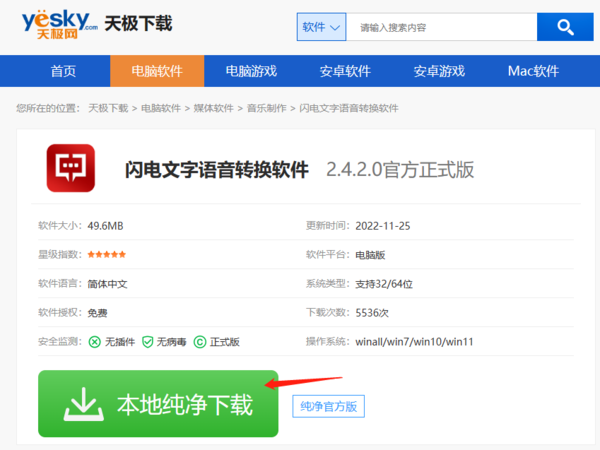Open the Mac软件 navigation tab
Viewport: 600px width, 450px height.
point(533,71)
